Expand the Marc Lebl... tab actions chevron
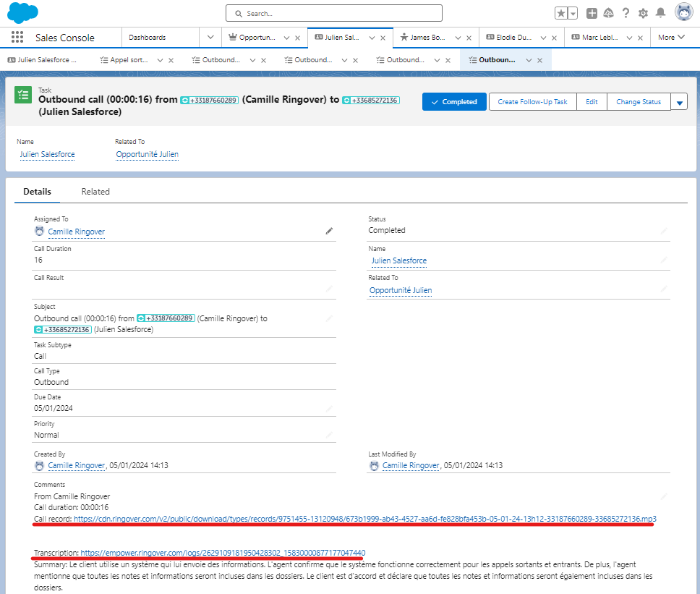Viewport: 700px width, 594px height. [629, 38]
